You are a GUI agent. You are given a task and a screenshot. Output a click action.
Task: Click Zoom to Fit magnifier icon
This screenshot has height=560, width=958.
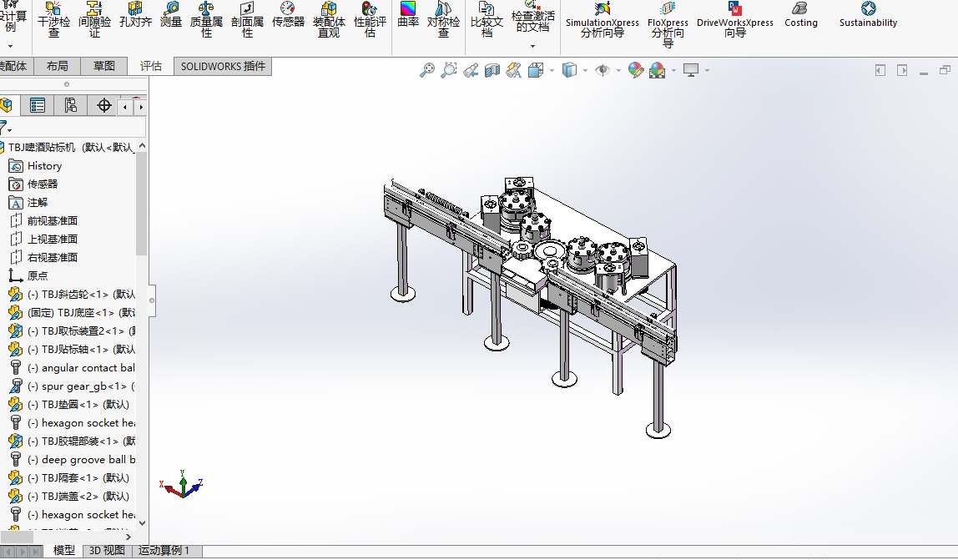point(427,70)
